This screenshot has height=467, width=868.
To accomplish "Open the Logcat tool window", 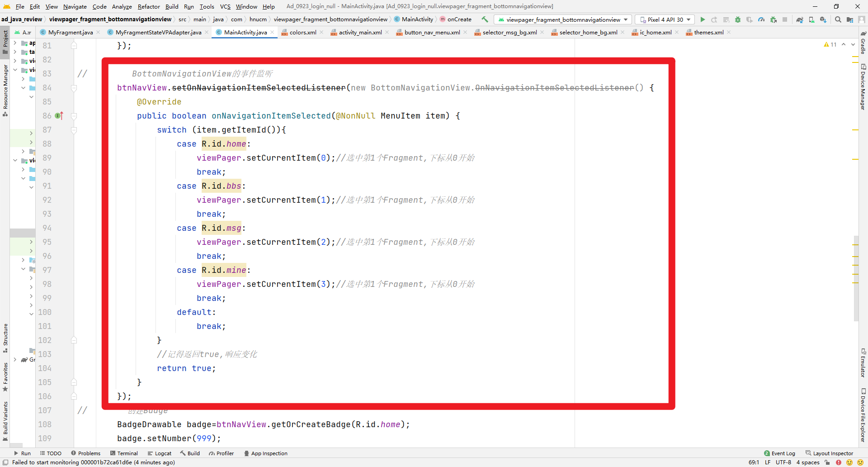I will [159, 453].
